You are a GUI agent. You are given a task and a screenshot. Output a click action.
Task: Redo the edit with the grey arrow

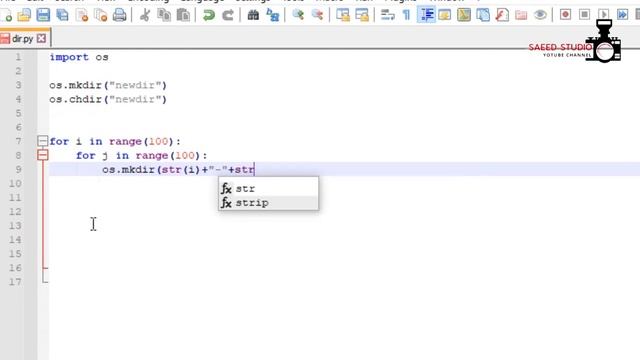228,15
